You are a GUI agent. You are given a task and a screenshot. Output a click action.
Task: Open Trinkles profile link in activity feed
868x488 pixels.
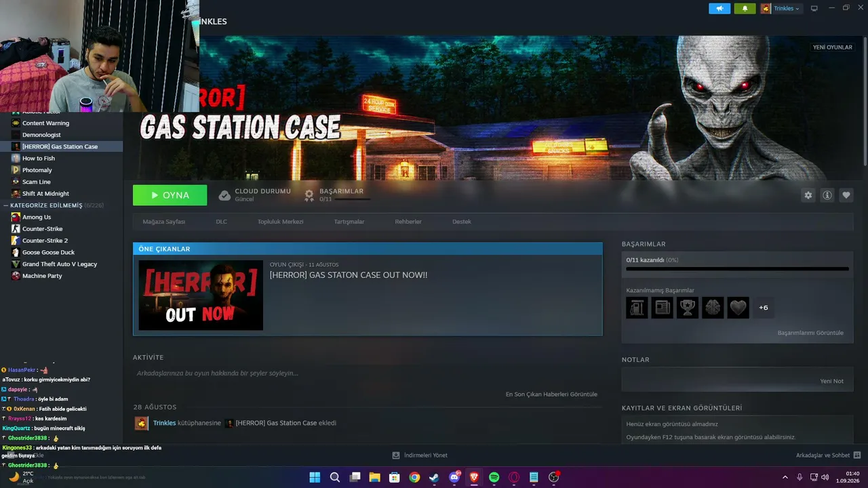(x=165, y=423)
